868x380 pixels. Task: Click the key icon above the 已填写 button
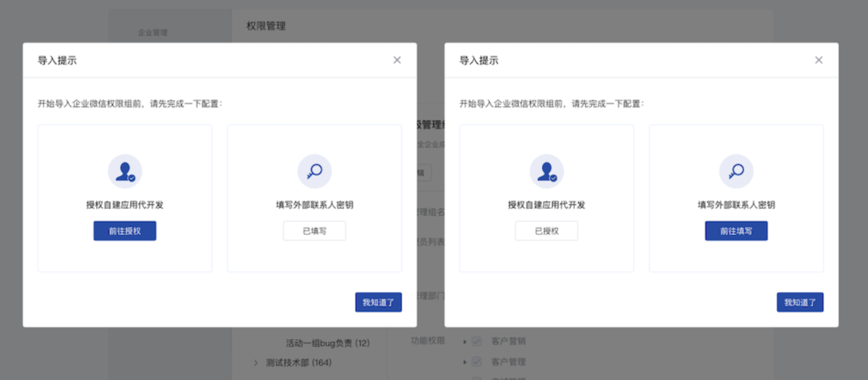point(315,171)
